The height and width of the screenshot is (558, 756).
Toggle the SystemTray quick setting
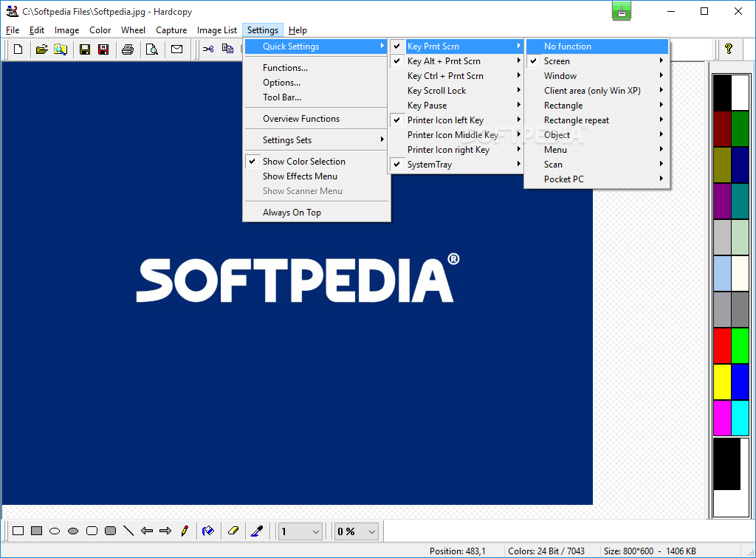456,165
